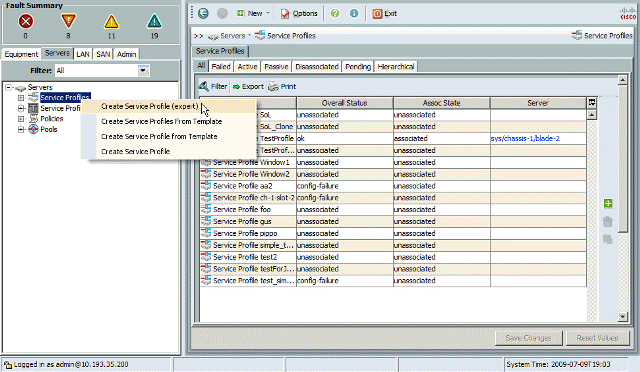Click the table scrollbar up arrow
Screen dimensions: 640x372
592,115
